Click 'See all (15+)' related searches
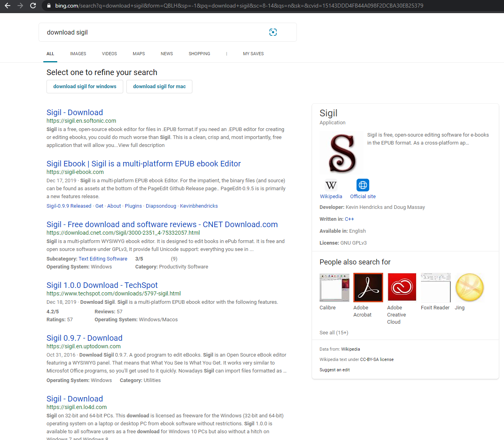Image resolution: width=504 pixels, height=440 pixels. click(x=334, y=333)
